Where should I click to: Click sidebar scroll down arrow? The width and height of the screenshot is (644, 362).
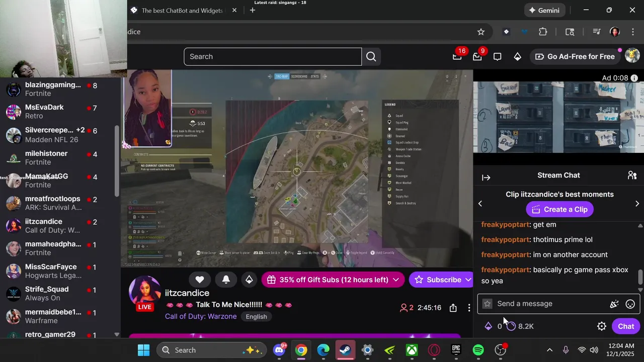coord(117,334)
